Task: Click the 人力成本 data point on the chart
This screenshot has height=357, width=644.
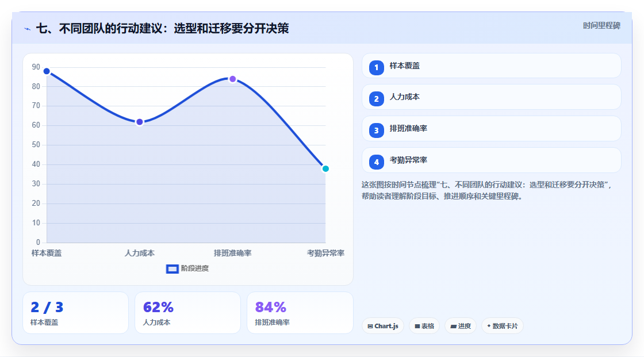Action: click(140, 122)
